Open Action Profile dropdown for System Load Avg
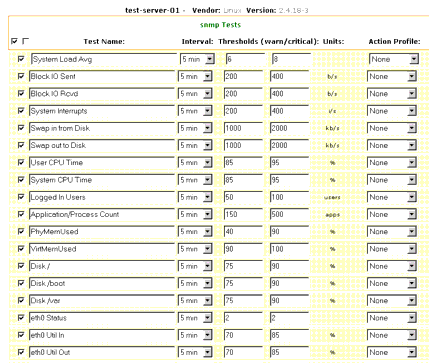 pyautogui.click(x=394, y=59)
